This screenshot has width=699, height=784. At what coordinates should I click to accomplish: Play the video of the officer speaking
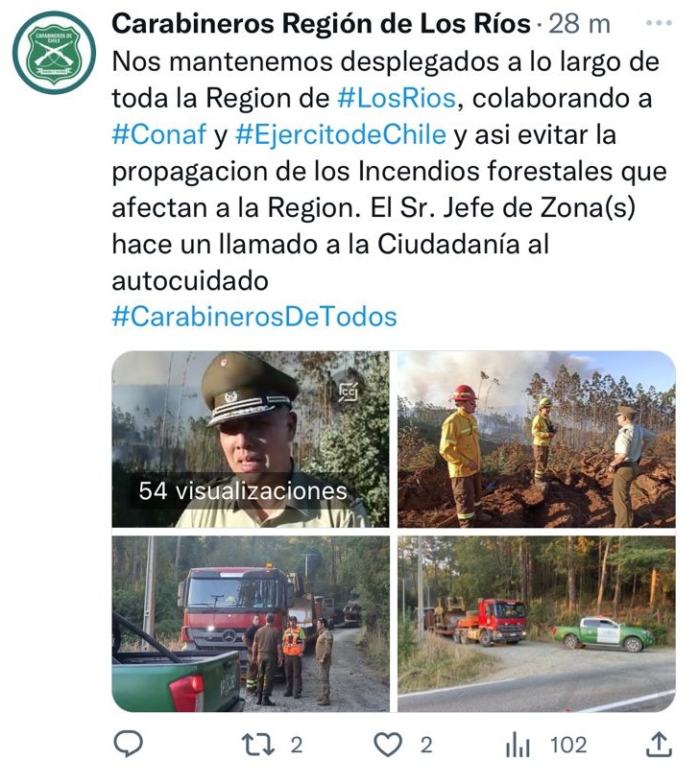tap(251, 439)
